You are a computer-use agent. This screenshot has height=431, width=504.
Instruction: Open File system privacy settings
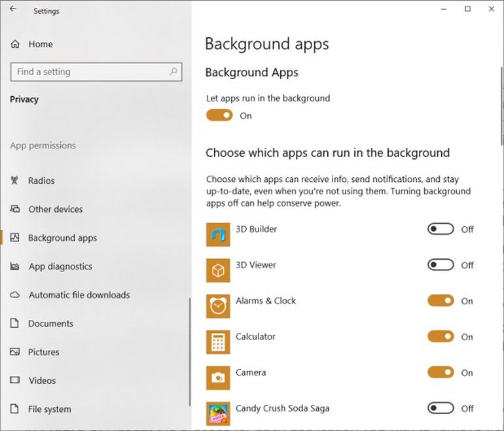pyautogui.click(x=96, y=409)
